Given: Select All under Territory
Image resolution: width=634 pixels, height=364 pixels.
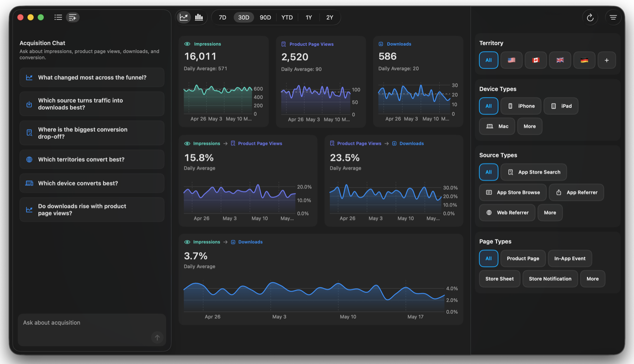Looking at the screenshot, I should 489,60.
